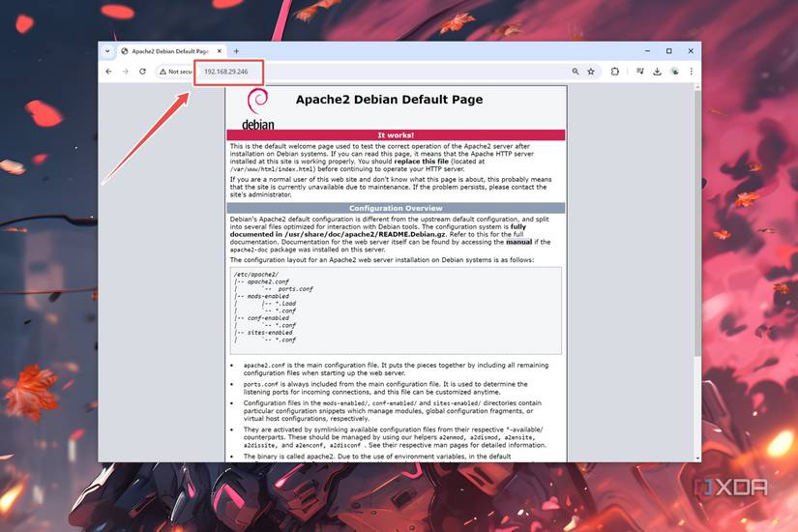Click the ports.conf line in the tree
Screen dimensions: 798x532
pos(295,288)
